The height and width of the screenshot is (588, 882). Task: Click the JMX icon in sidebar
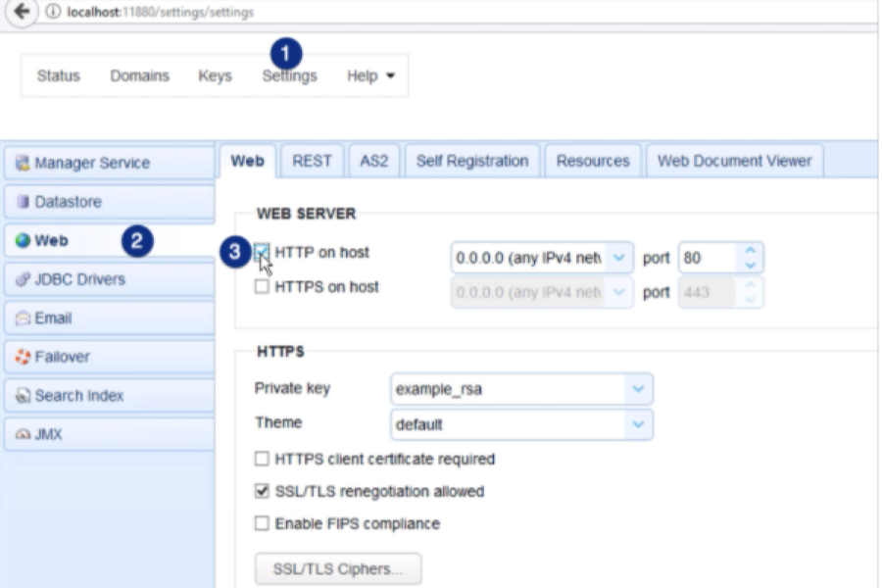(x=23, y=434)
